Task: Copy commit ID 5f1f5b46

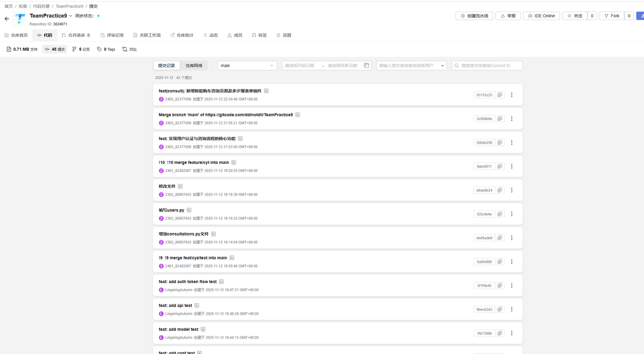Action: pyautogui.click(x=500, y=286)
